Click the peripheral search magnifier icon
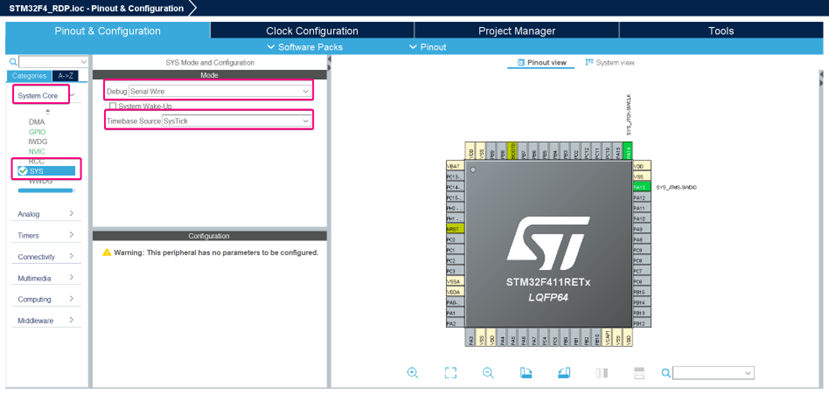The width and height of the screenshot is (829, 394). 13,62
